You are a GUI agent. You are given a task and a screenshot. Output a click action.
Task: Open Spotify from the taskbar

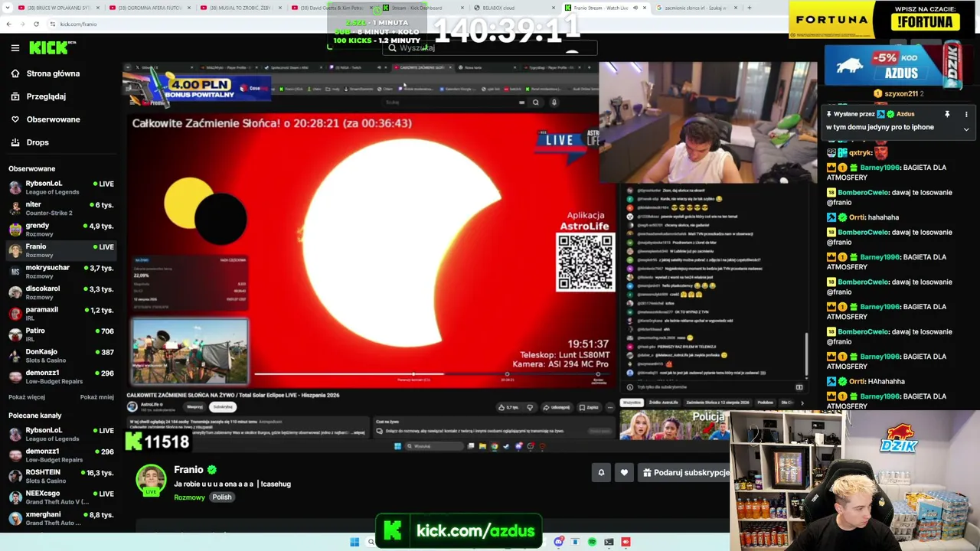592,542
